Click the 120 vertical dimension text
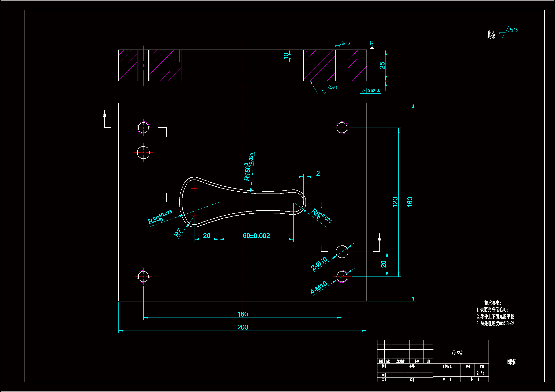555x392 pixels. click(x=395, y=202)
